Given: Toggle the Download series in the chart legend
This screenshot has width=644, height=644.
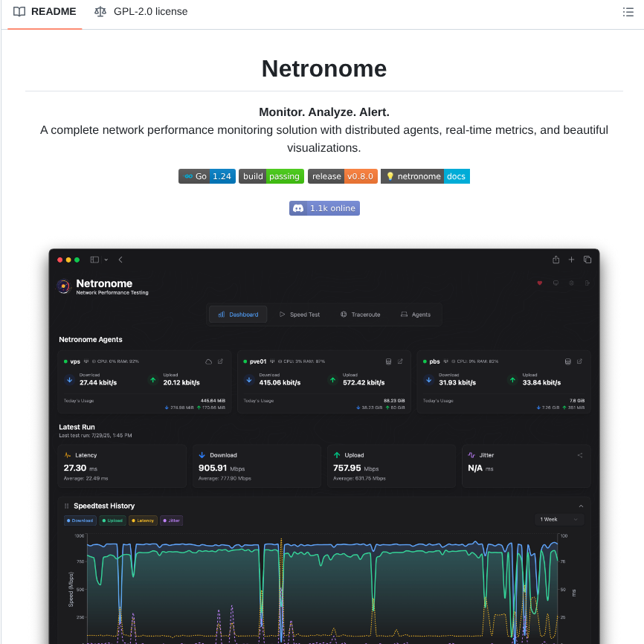Looking at the screenshot, I should click(80, 521).
